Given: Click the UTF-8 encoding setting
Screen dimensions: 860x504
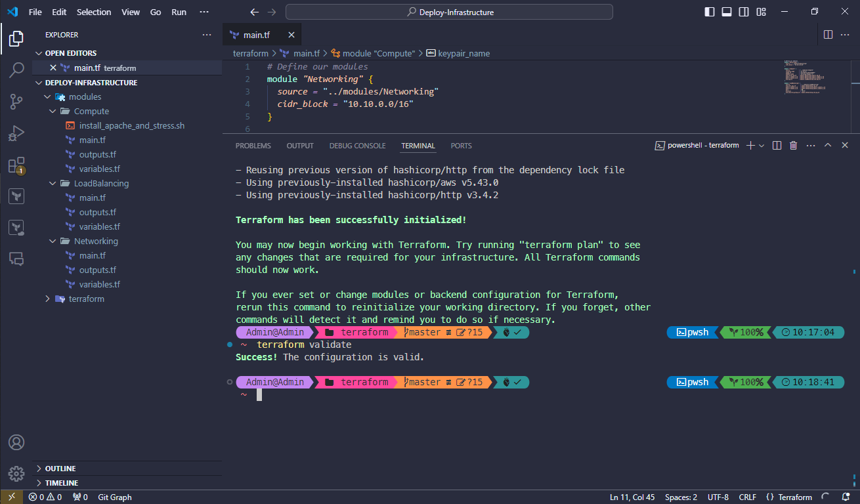Looking at the screenshot, I should coord(718,497).
